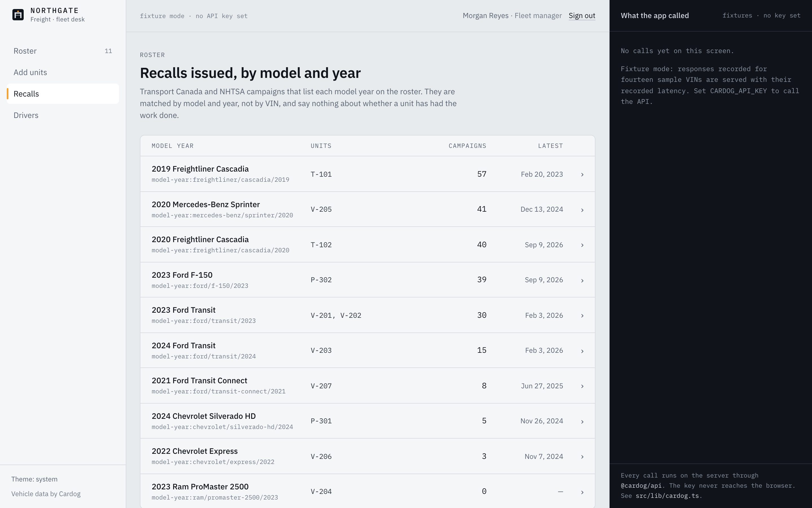
Task: Click the 2019 Freightliner Cascadia title
Action: click(x=200, y=169)
